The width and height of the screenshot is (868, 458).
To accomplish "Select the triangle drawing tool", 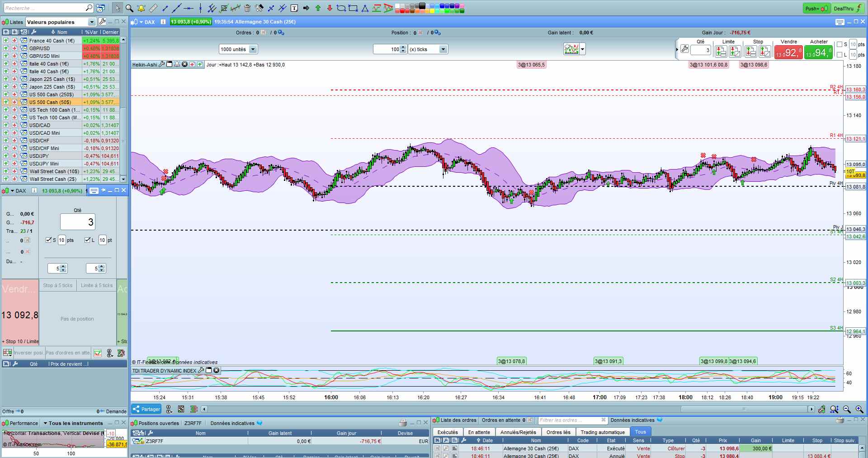I will click(365, 8).
